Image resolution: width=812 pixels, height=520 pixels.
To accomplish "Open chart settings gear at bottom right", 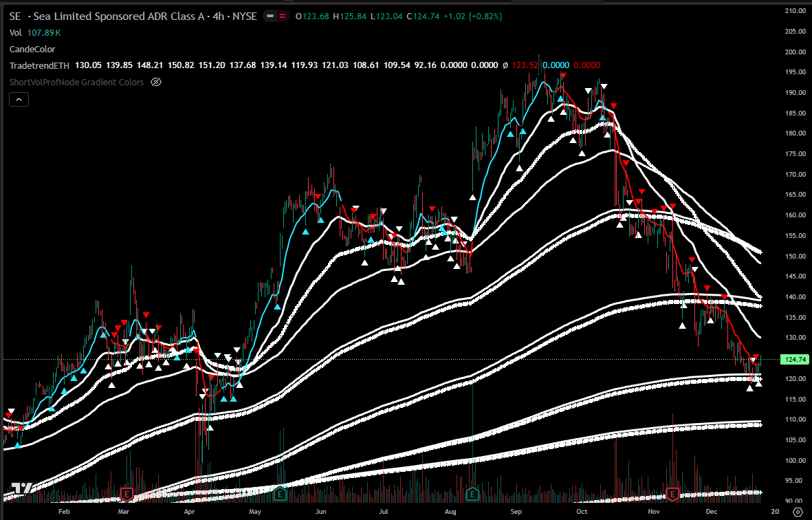I will pyautogui.click(x=797, y=512).
